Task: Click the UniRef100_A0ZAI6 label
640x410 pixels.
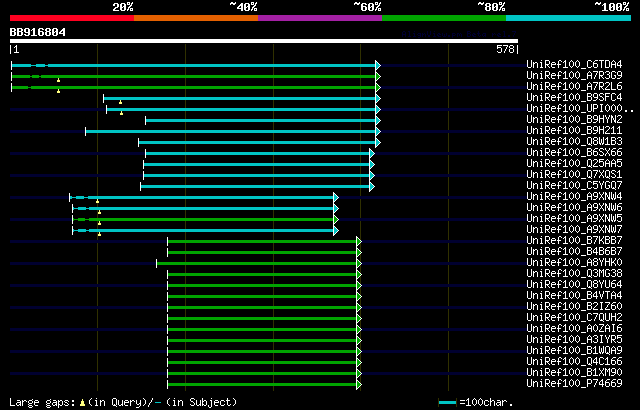Action: pyautogui.click(x=574, y=328)
